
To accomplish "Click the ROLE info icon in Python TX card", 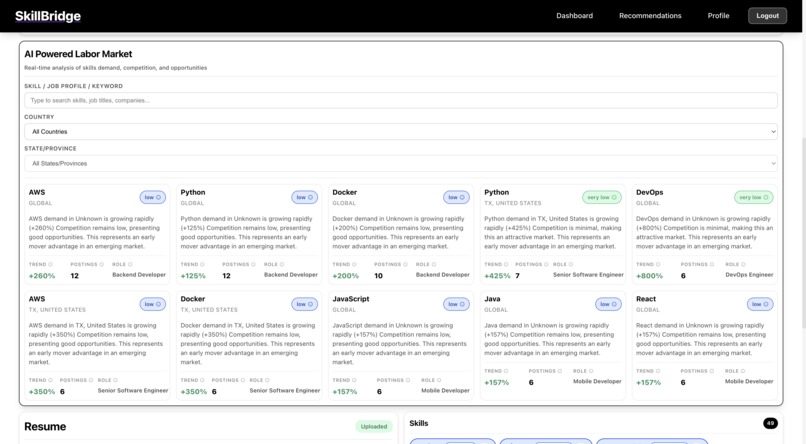I will tap(571, 264).
